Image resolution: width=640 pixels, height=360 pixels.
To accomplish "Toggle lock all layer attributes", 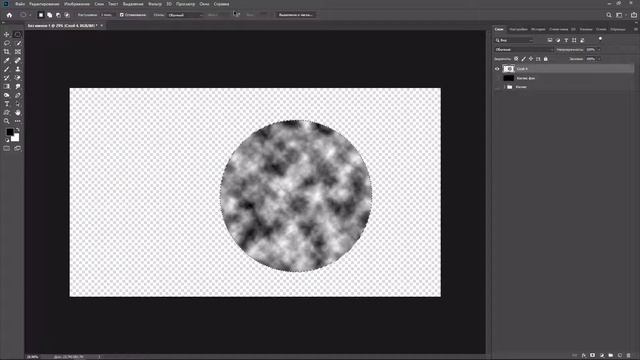I will point(546,59).
